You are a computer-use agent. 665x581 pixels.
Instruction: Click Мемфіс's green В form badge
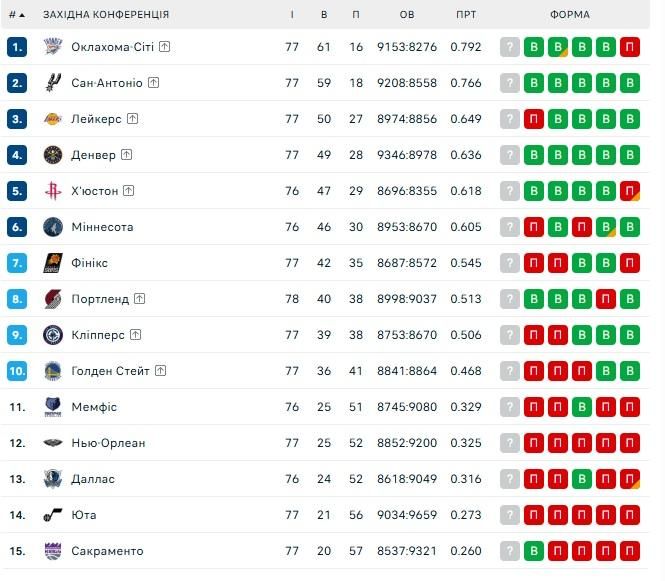pos(582,407)
